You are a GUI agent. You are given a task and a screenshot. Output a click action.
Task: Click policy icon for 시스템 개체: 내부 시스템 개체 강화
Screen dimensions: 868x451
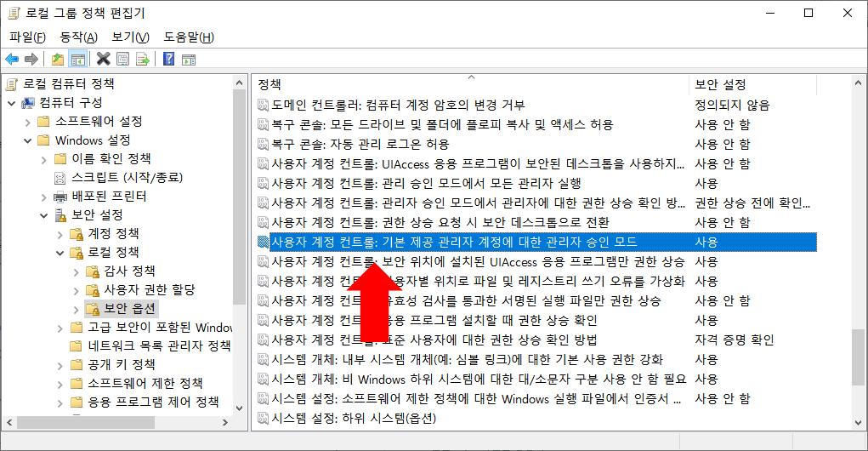coord(263,360)
